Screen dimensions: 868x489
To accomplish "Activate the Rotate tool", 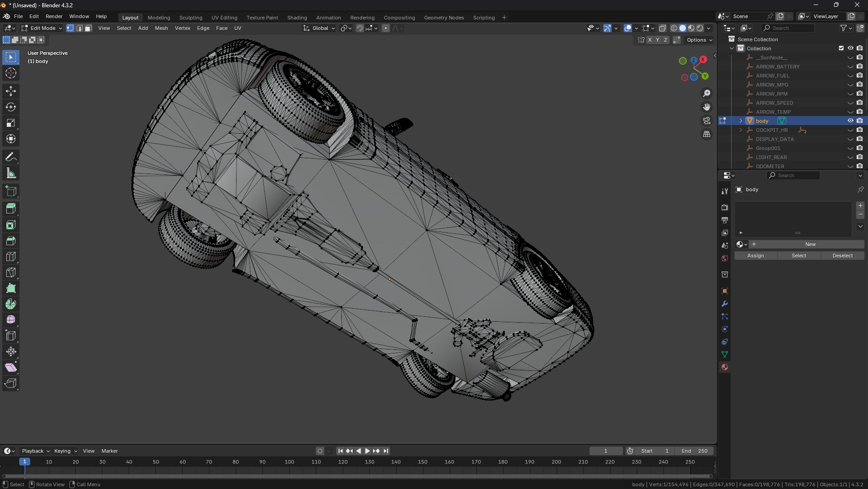I will tap(11, 107).
